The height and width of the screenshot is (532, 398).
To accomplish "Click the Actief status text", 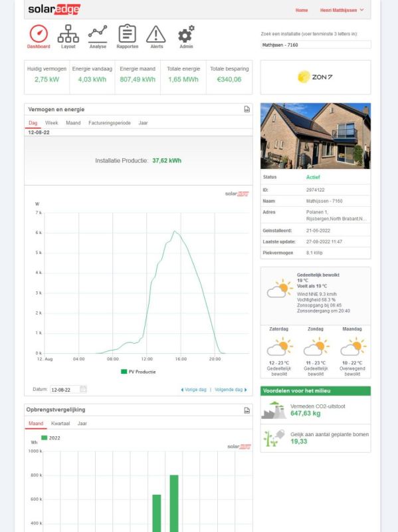I will pyautogui.click(x=313, y=177).
